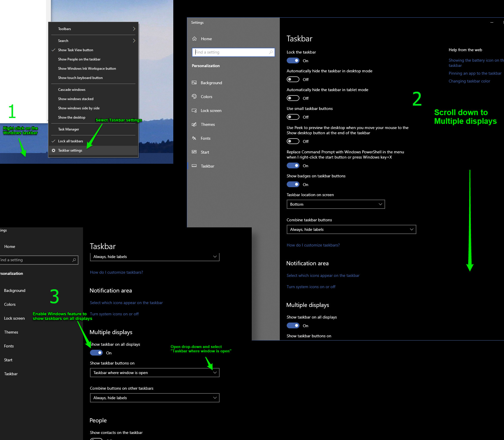Click the Home icon in Settings sidebar

[194, 39]
